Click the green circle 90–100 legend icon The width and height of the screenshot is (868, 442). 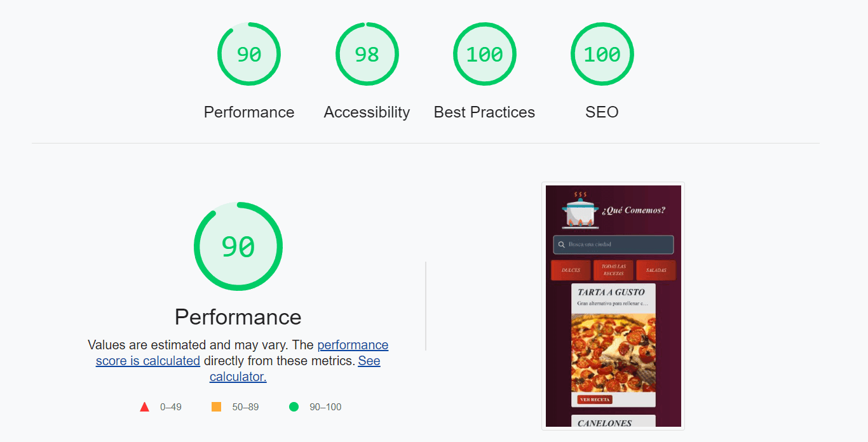coord(294,407)
